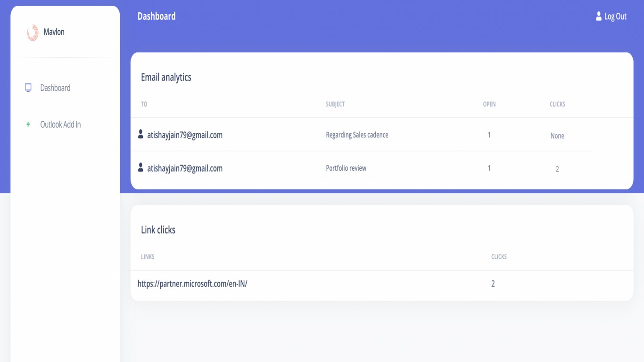644x362 pixels.
Task: Click the Mavlon swirl logo icon
Action: tap(33, 33)
